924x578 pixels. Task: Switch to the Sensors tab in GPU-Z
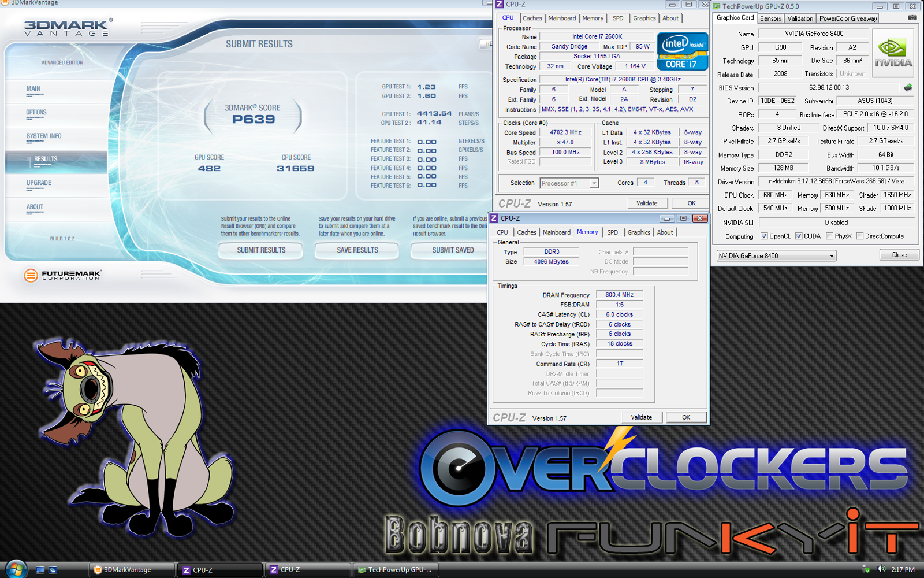(x=770, y=18)
